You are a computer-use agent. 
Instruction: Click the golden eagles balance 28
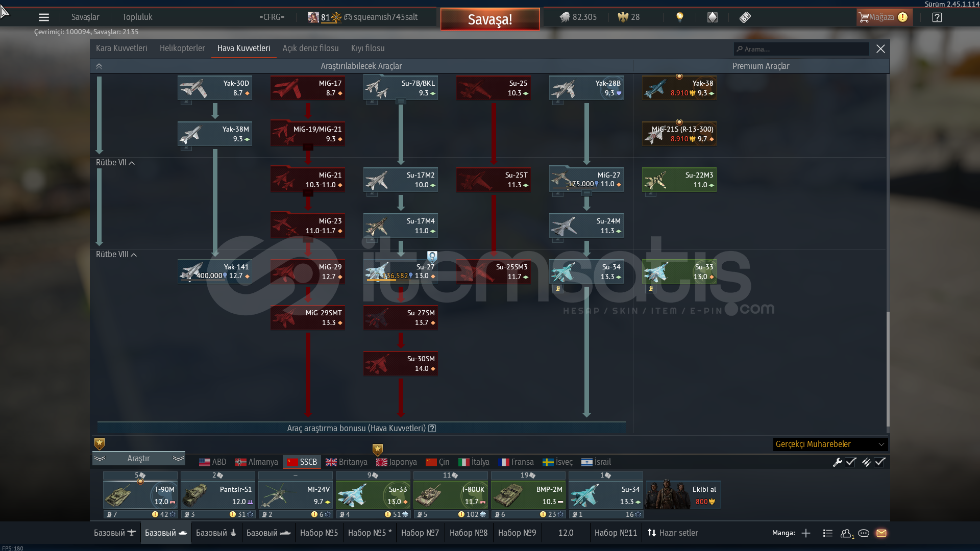point(629,17)
